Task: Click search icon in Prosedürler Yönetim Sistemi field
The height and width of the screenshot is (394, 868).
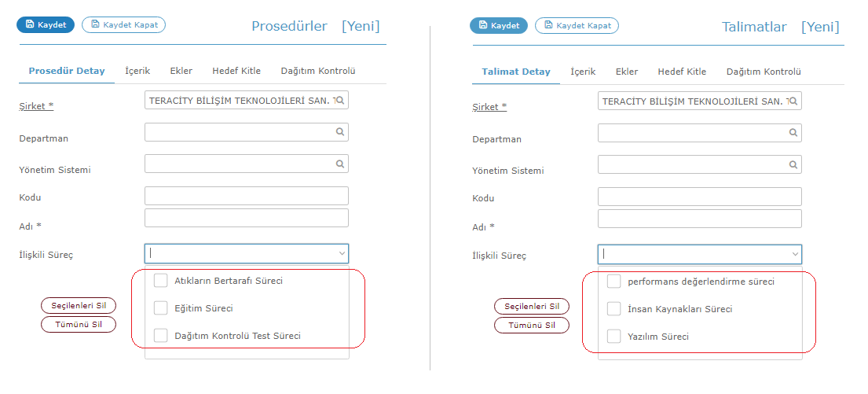Action: [x=340, y=164]
